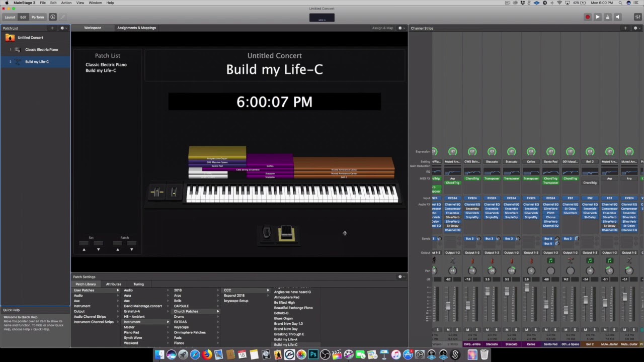Click the sustain pedal icon in the workspace
This screenshot has width=644, height=362.
point(286,234)
